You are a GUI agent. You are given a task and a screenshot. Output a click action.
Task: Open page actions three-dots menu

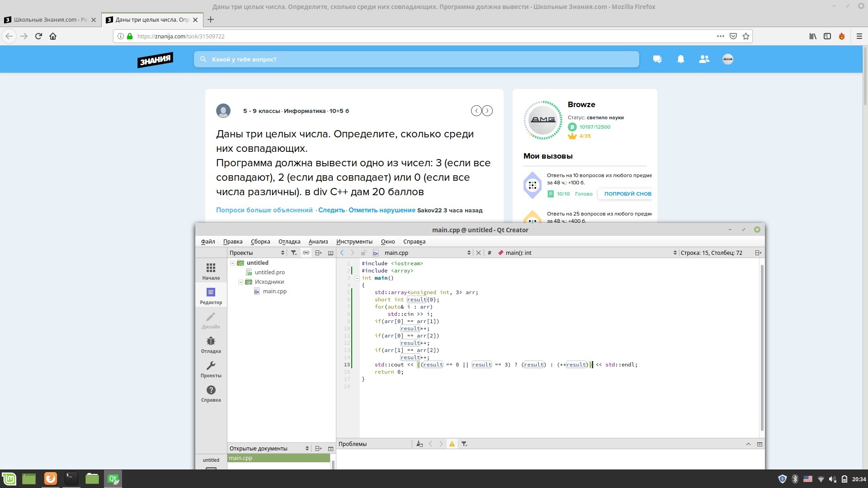click(x=721, y=36)
